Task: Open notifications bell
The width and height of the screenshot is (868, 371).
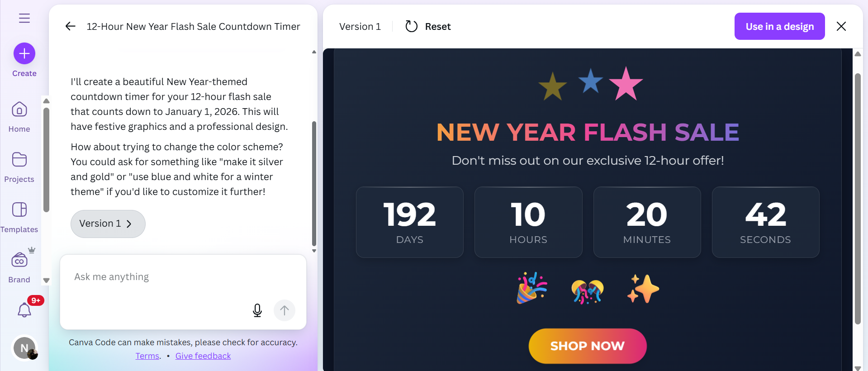Action: tap(24, 310)
